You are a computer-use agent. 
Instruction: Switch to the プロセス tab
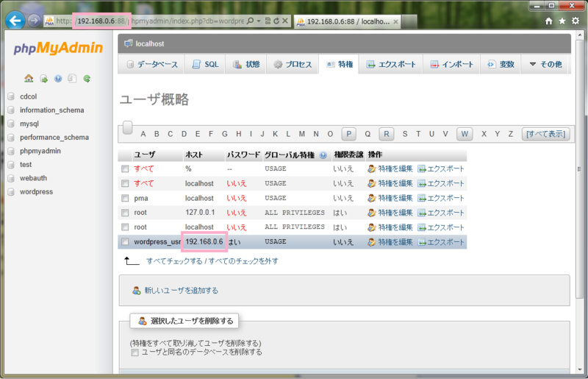(293, 64)
